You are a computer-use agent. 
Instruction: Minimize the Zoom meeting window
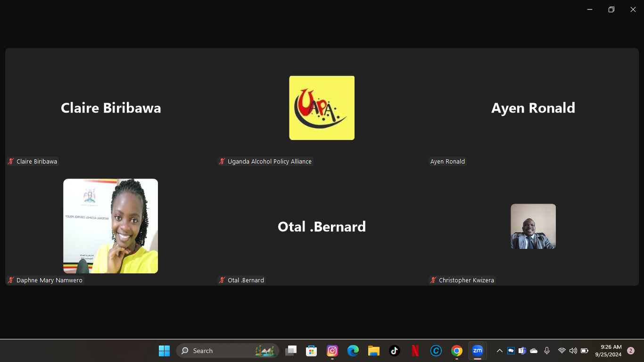[x=590, y=9]
